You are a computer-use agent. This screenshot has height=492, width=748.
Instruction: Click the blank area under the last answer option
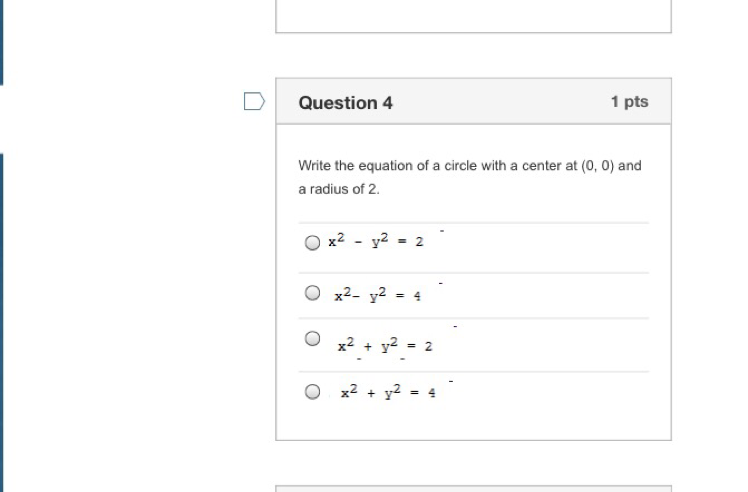point(473,425)
